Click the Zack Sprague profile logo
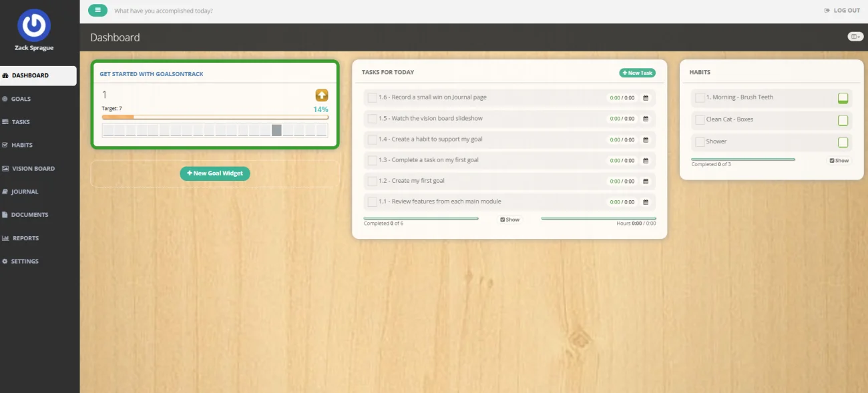Screen dimensions: 868x393 point(34,25)
